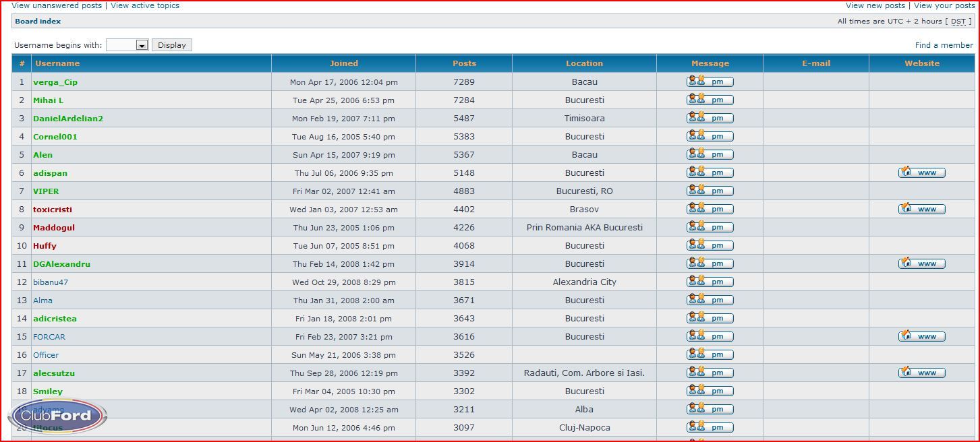Click View your posts link
980x442 pixels.
tap(944, 5)
